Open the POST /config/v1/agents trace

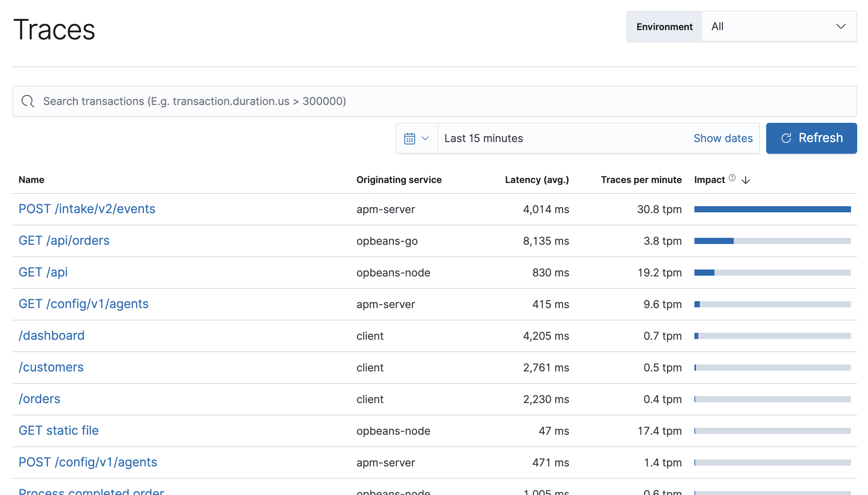pyautogui.click(x=88, y=462)
